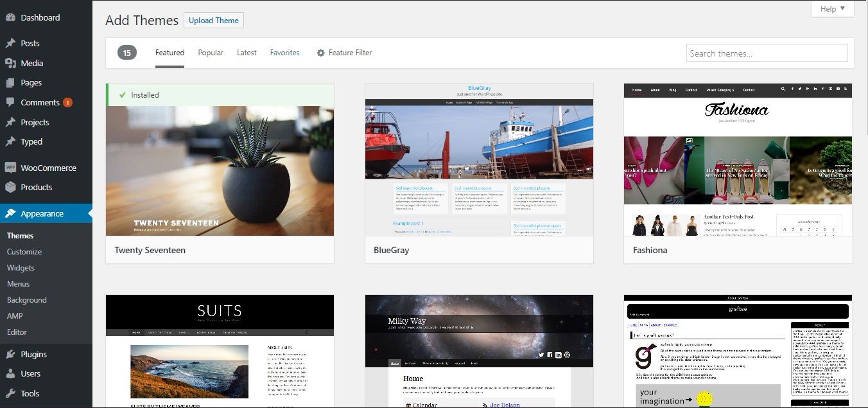Select the Twenty Seventeen theme thumbnail
Screen dimensions: 868x408
click(x=220, y=171)
